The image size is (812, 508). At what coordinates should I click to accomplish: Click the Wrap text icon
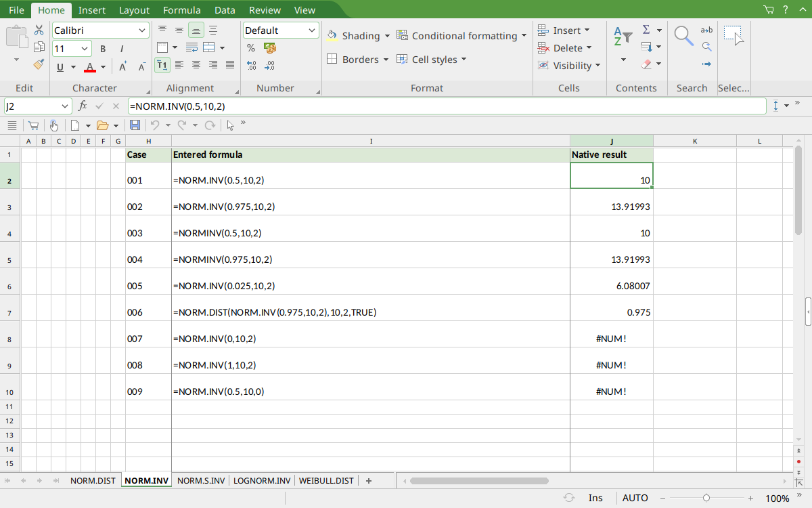tap(192, 47)
